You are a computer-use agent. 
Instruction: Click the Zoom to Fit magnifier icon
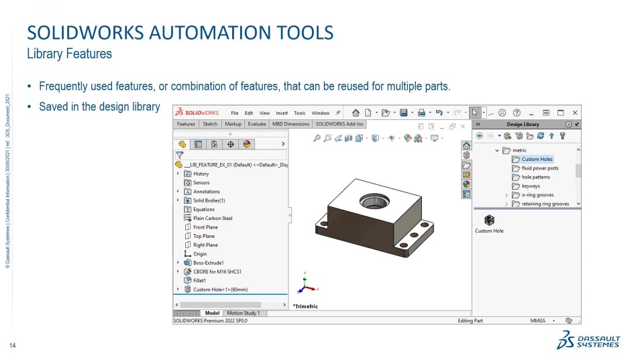pyautogui.click(x=317, y=138)
